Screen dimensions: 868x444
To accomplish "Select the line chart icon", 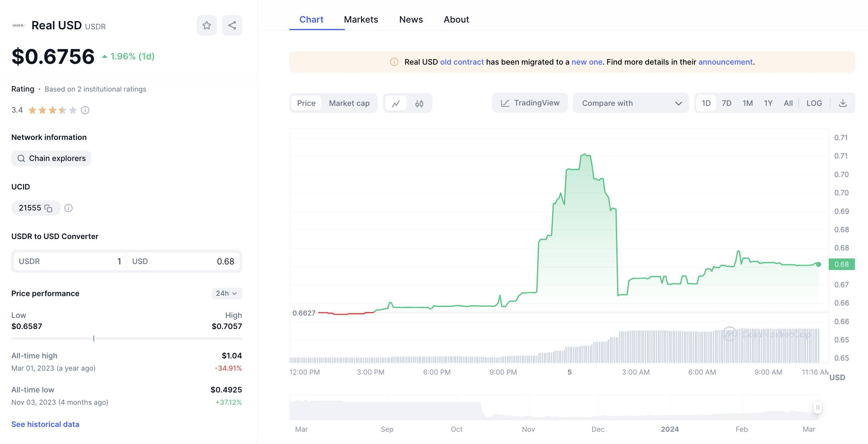I will pos(396,103).
